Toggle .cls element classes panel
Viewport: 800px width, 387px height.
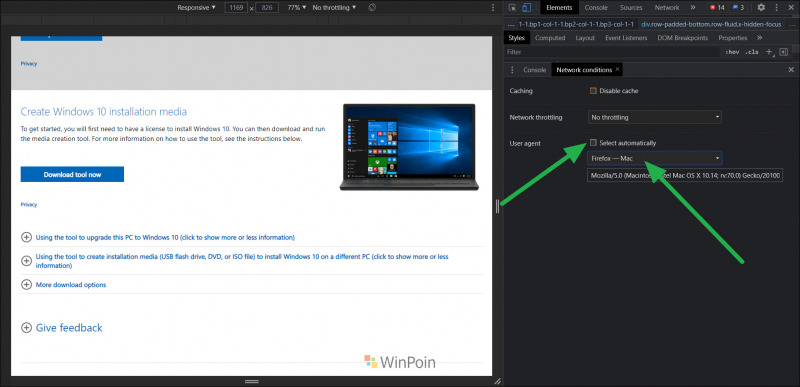click(x=752, y=52)
